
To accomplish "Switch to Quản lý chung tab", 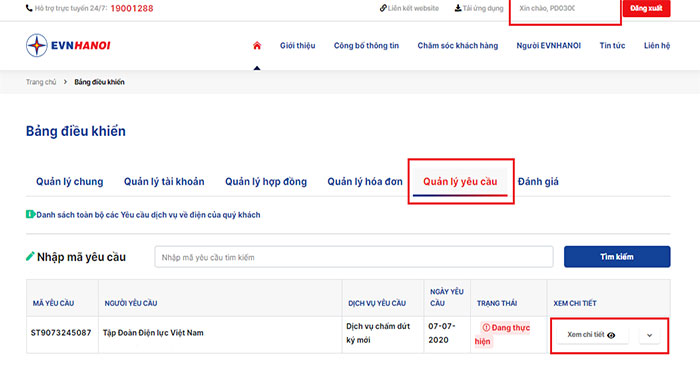I will tap(70, 181).
